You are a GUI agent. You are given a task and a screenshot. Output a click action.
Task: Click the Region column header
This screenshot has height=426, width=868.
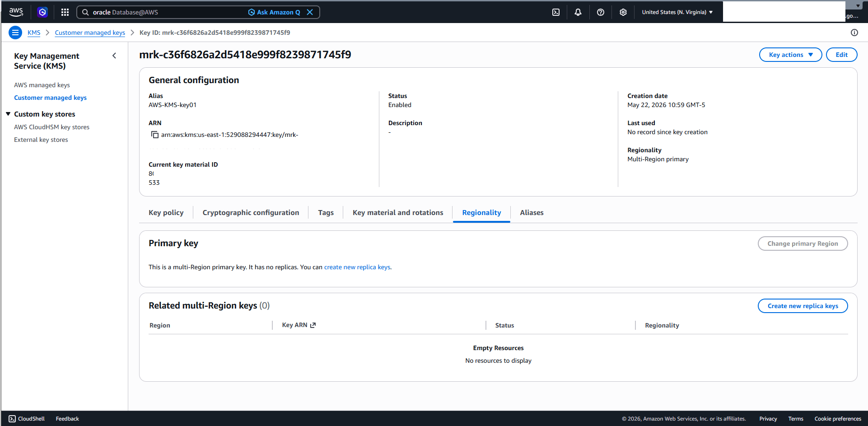pos(160,325)
